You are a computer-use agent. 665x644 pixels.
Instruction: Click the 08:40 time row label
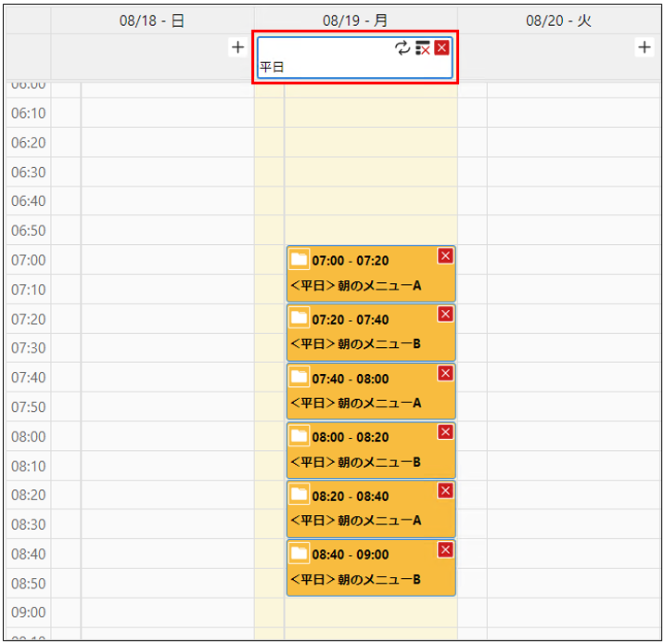[x=29, y=554]
